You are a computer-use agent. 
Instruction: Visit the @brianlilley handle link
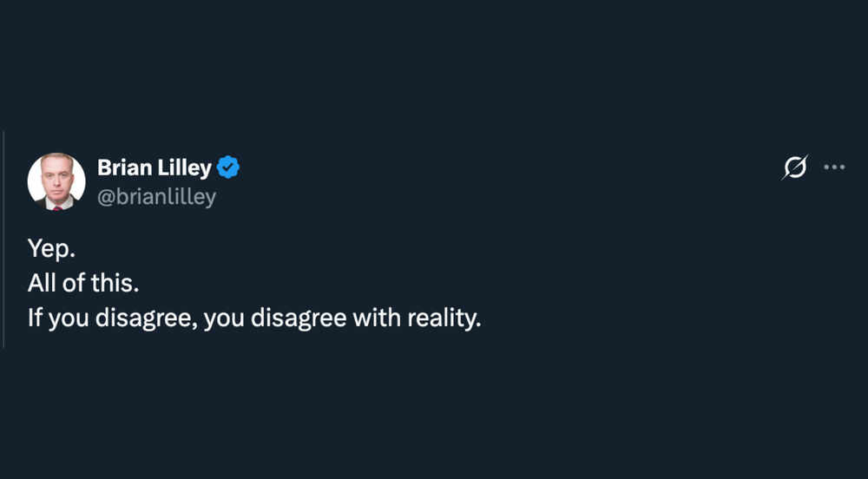click(x=156, y=197)
